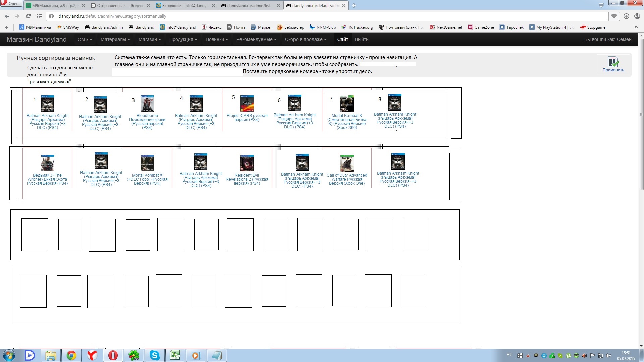Open the Speed Dial grid icon
Viewport: 644px width, 362px height.
[39, 16]
